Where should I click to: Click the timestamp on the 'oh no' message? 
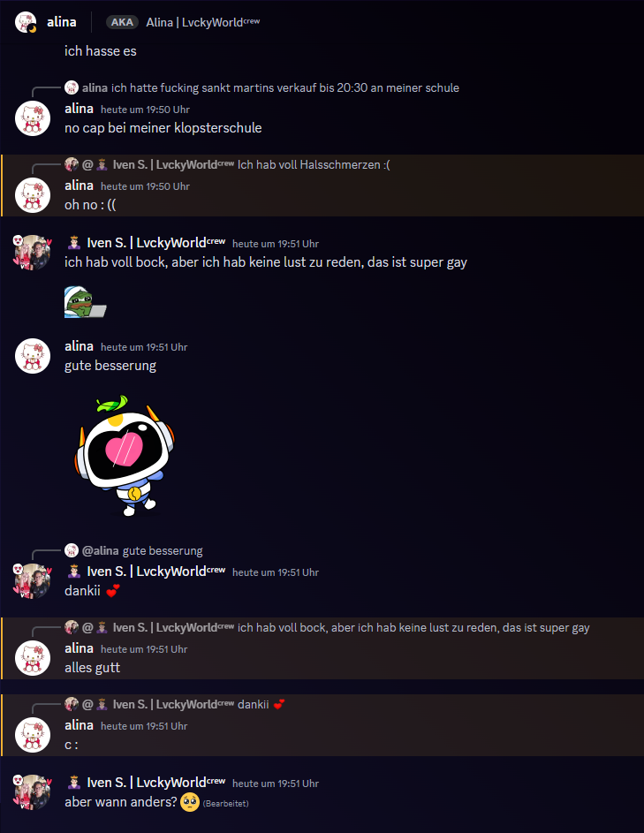(145, 186)
